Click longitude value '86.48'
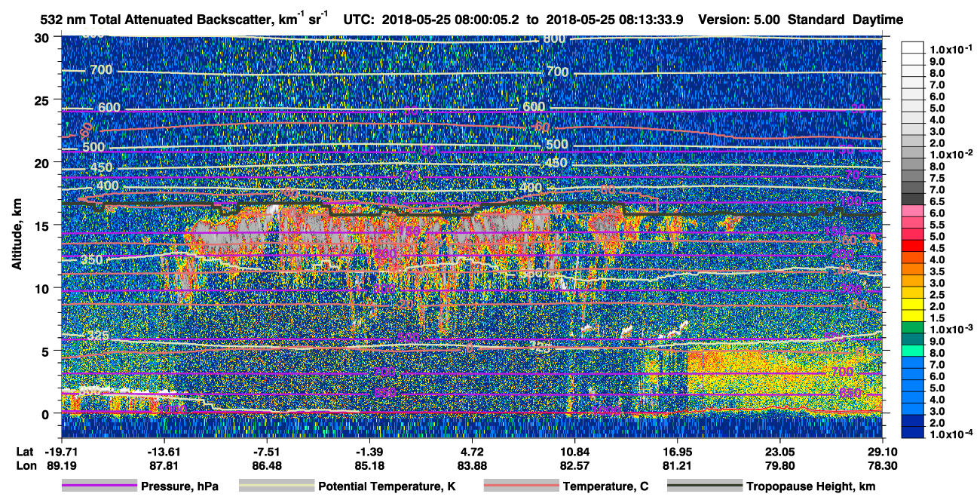The width and height of the screenshot is (980, 503). tap(266, 466)
